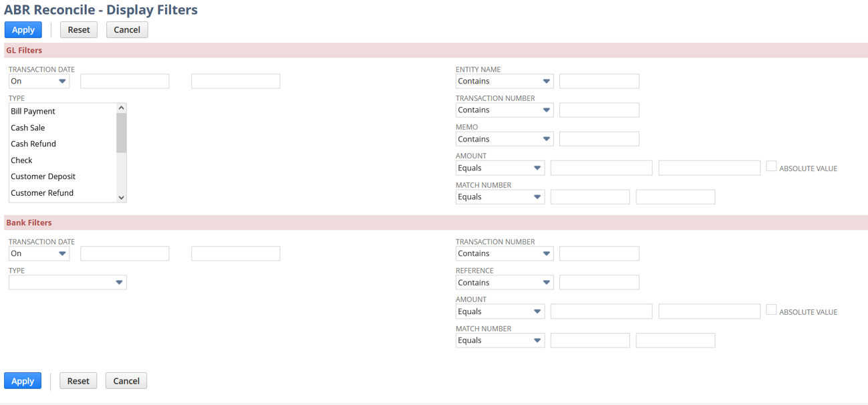This screenshot has width=868, height=405.
Task: Click the GL Memo text field
Action: [599, 139]
